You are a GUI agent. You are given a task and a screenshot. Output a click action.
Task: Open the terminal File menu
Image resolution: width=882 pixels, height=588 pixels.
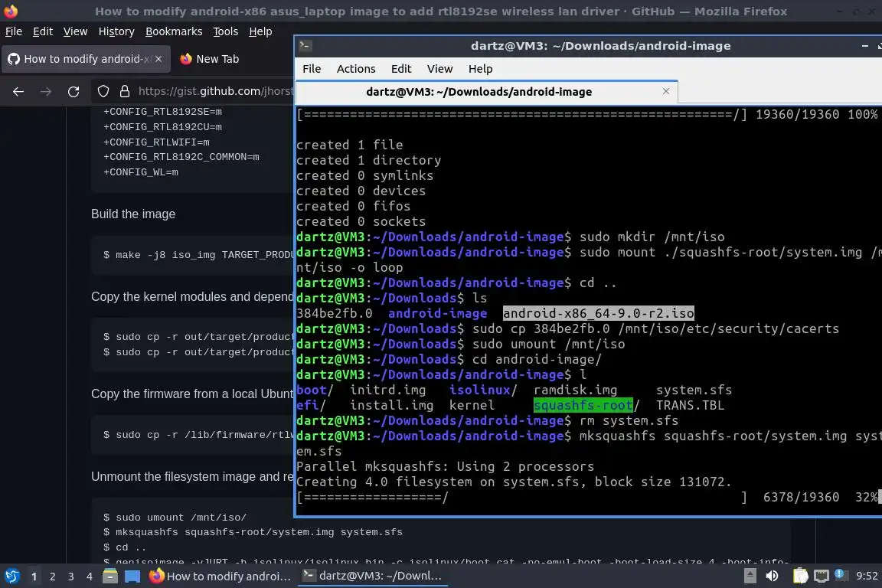click(x=312, y=69)
